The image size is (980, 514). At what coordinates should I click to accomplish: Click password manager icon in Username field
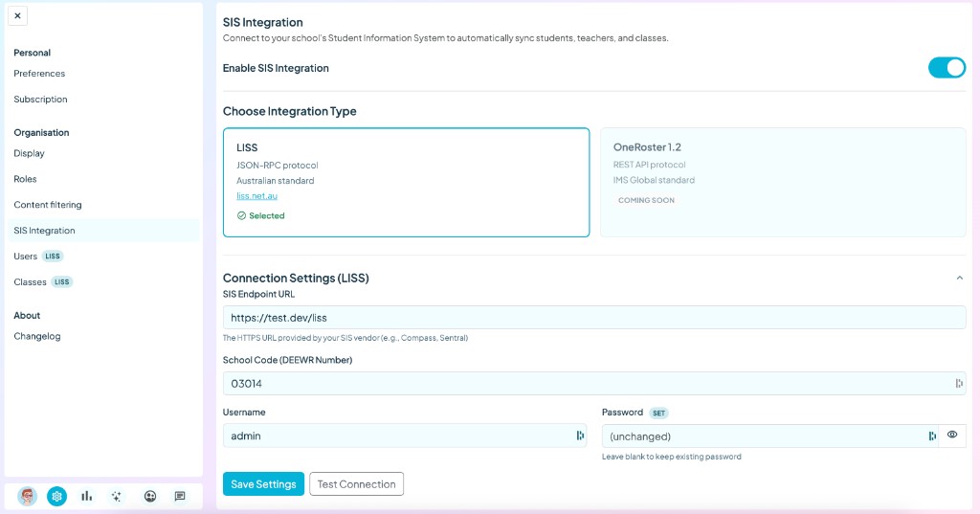(580, 436)
